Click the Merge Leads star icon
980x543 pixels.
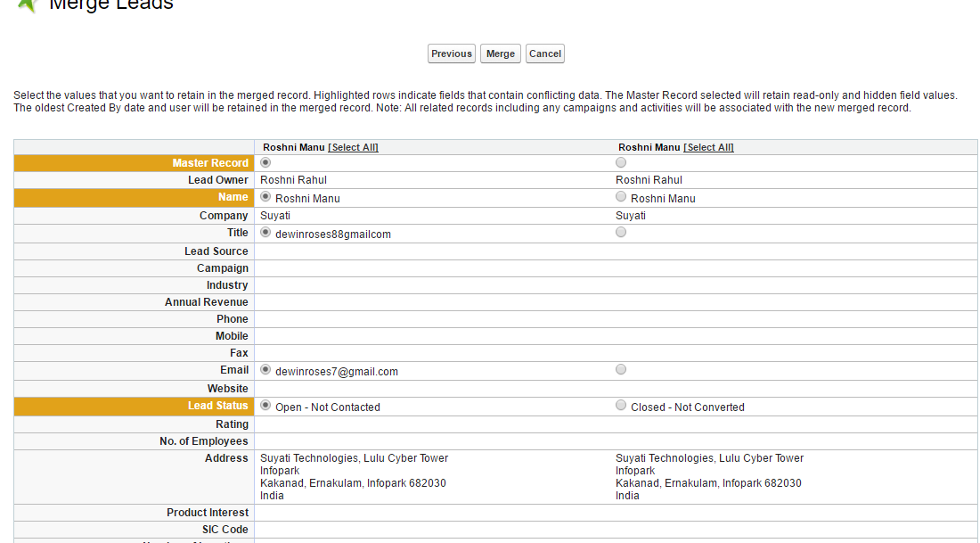point(27,5)
